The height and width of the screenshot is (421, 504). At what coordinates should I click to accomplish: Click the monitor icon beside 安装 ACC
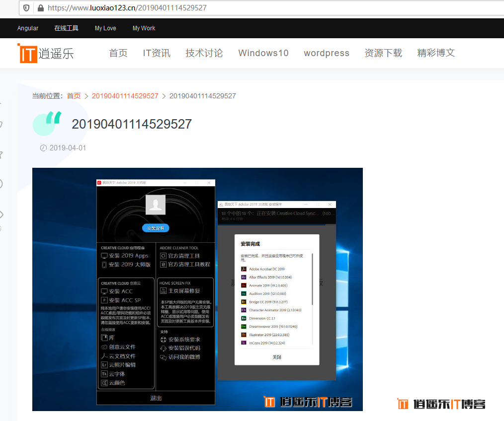click(104, 291)
